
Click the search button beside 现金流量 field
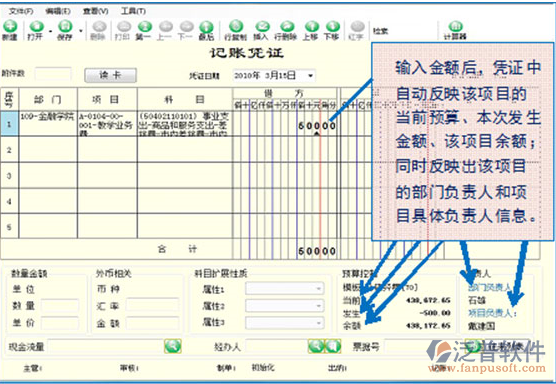coord(173,346)
